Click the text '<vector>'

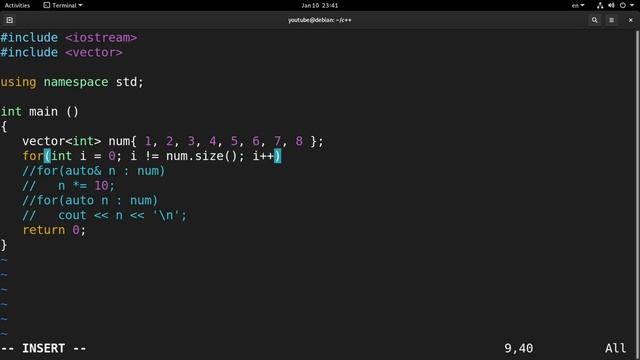[93, 52]
